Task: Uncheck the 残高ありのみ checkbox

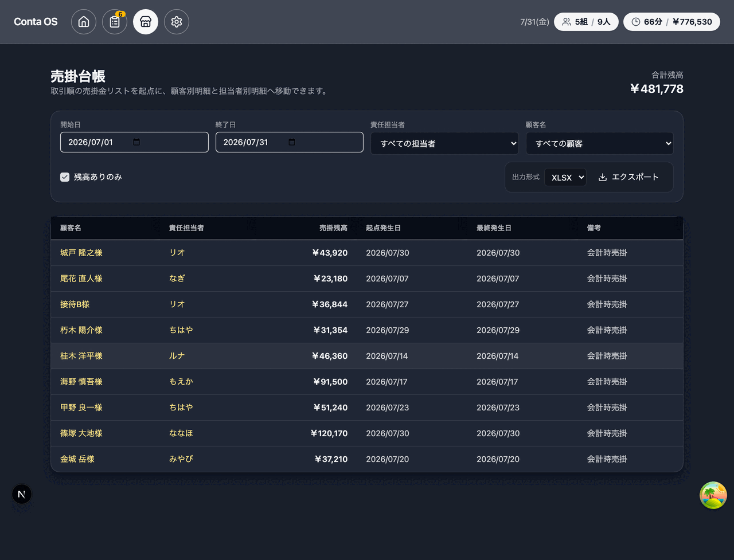Action: (x=65, y=177)
